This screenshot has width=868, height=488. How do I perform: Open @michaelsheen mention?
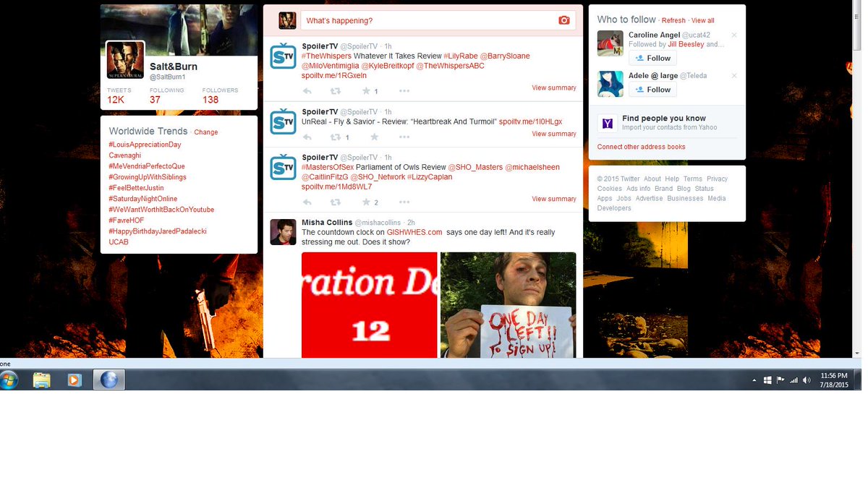tap(532, 167)
